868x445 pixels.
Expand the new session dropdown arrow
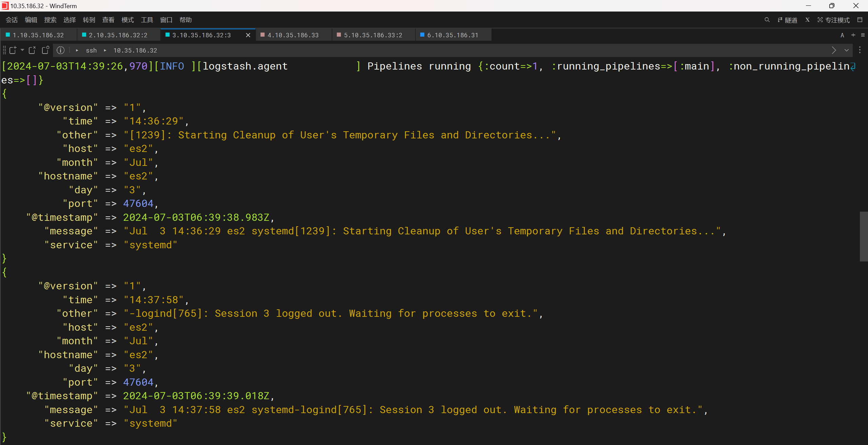coord(22,50)
